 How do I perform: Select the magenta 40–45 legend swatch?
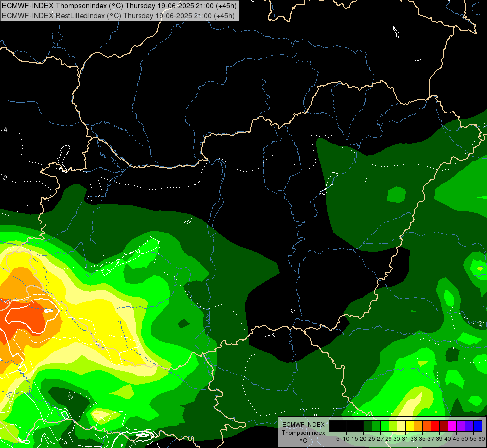(452, 426)
